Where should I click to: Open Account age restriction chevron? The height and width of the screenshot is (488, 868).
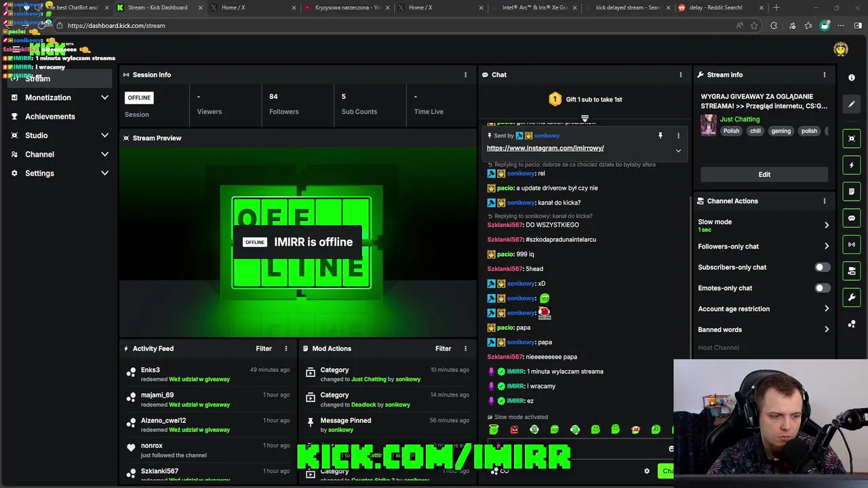pyautogui.click(x=826, y=308)
